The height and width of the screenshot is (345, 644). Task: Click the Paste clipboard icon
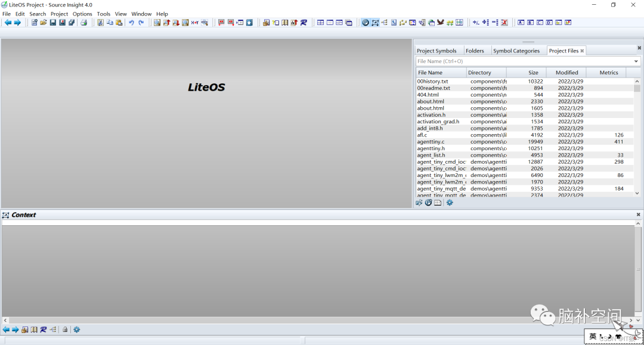coord(119,23)
